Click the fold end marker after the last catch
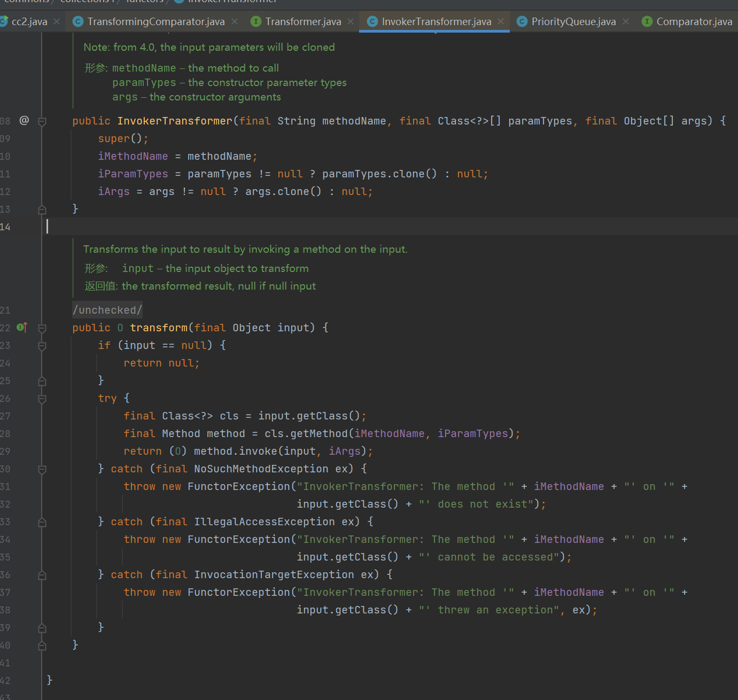The image size is (738, 700). click(42, 628)
